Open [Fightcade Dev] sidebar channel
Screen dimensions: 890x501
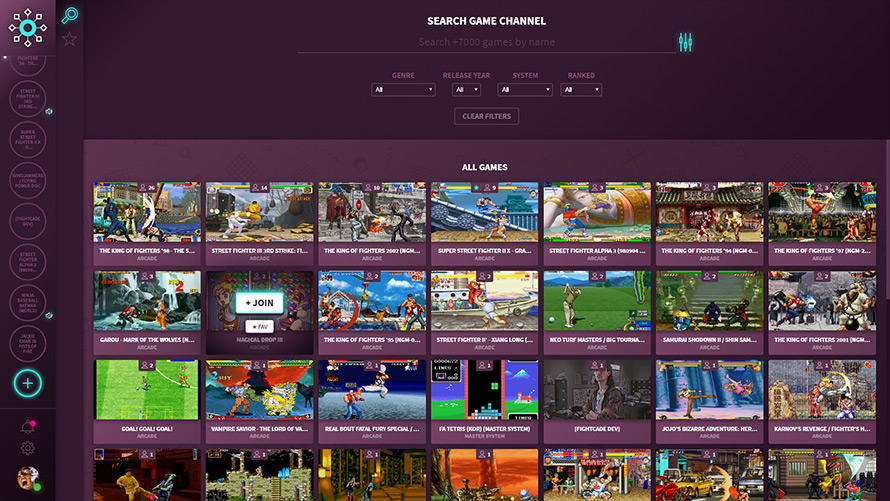[x=27, y=221]
